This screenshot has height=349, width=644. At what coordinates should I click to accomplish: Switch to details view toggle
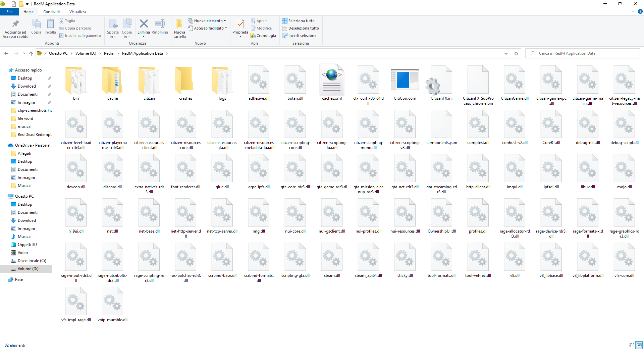tap(632, 345)
